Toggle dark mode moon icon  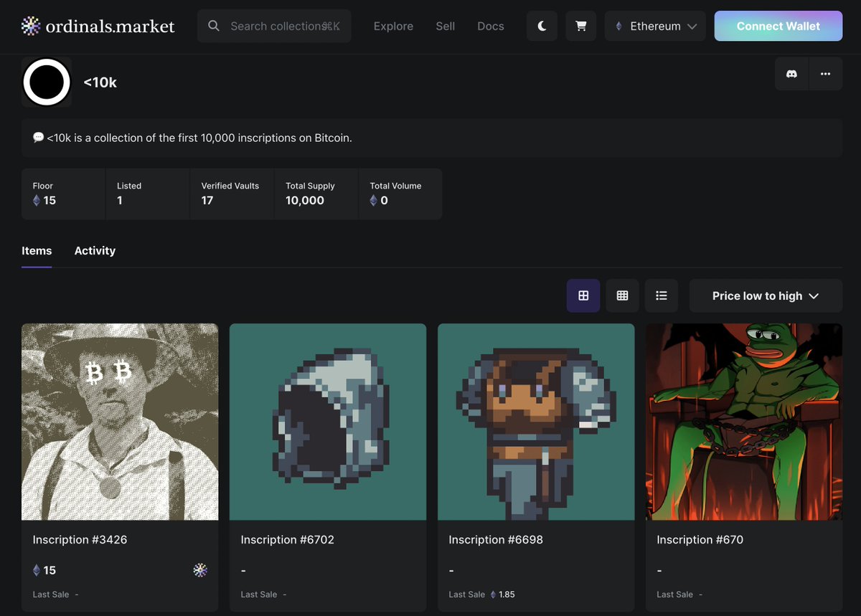click(542, 26)
